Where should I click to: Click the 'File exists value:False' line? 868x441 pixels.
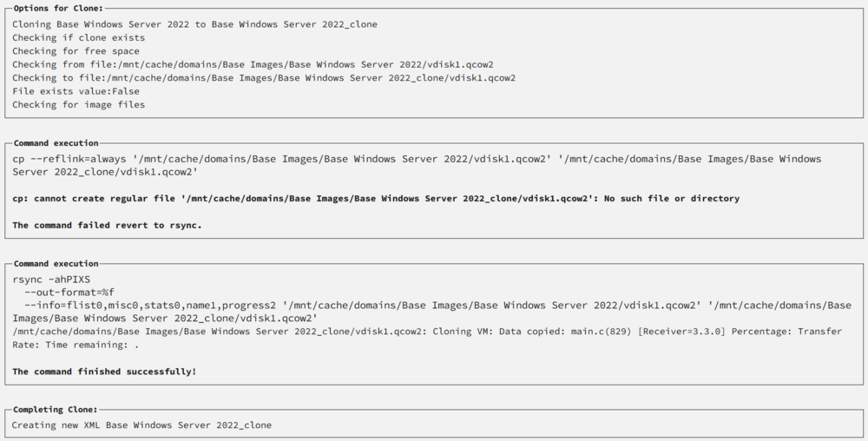(x=76, y=91)
